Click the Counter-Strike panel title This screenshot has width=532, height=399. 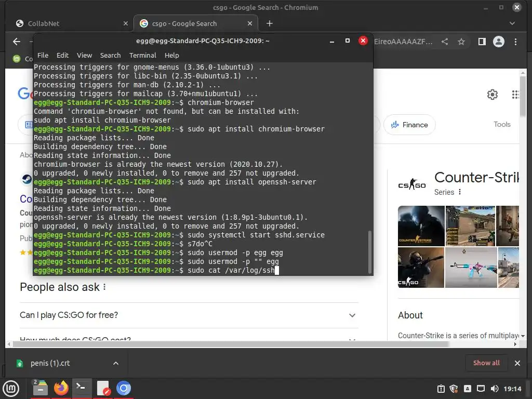point(476,177)
